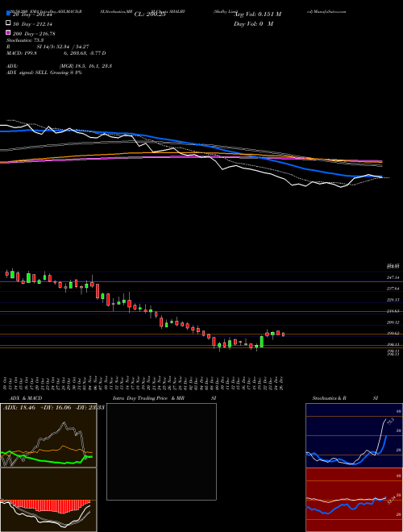Click the magenta 200 Day legend swatch

tap(8, 33)
